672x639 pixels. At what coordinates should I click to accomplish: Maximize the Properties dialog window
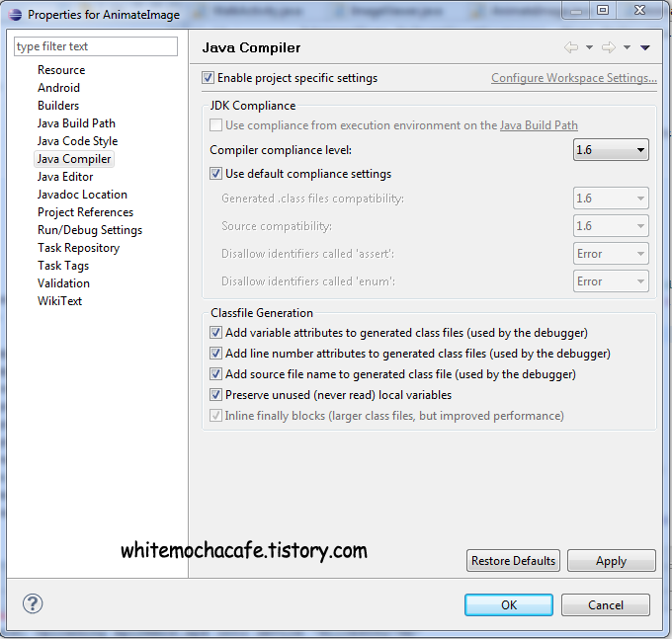tap(603, 10)
